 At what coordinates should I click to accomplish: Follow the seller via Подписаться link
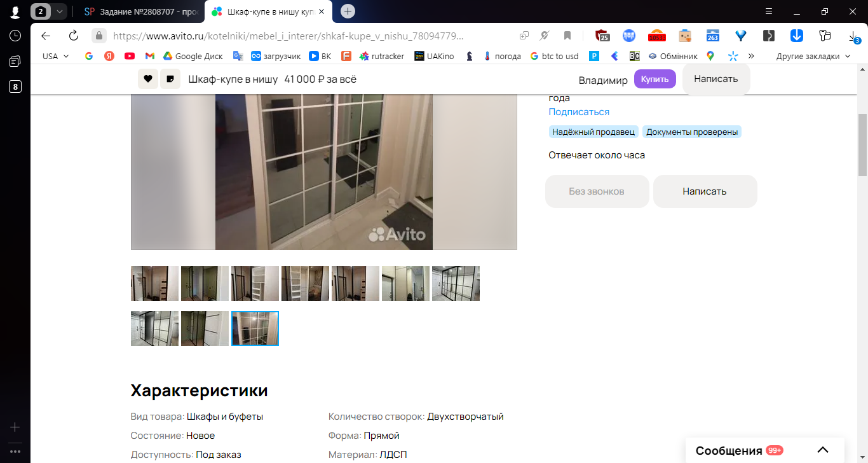[x=579, y=112]
